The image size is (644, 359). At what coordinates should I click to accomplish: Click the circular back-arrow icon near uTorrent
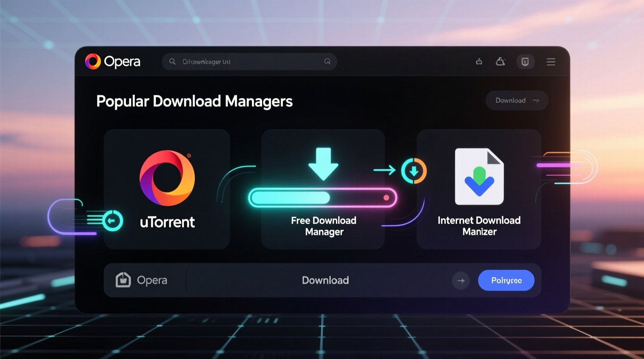(113, 221)
